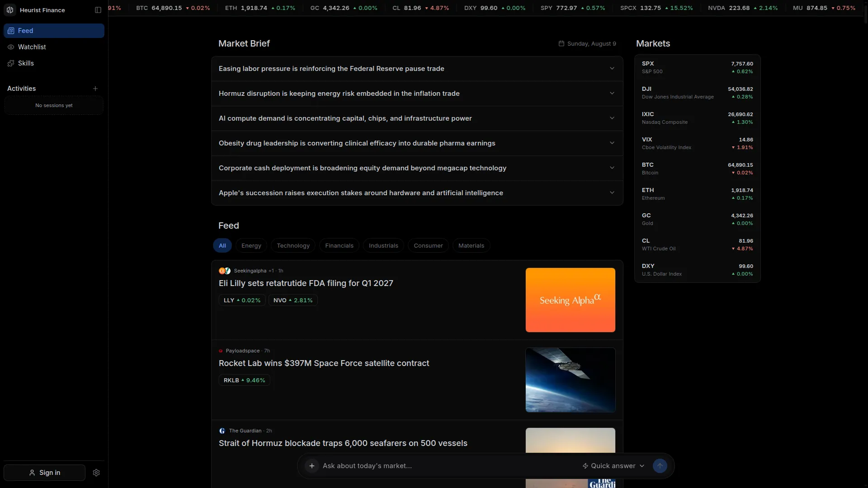The width and height of the screenshot is (868, 488).
Task: Click the Payloadspace source icon
Action: (221, 351)
